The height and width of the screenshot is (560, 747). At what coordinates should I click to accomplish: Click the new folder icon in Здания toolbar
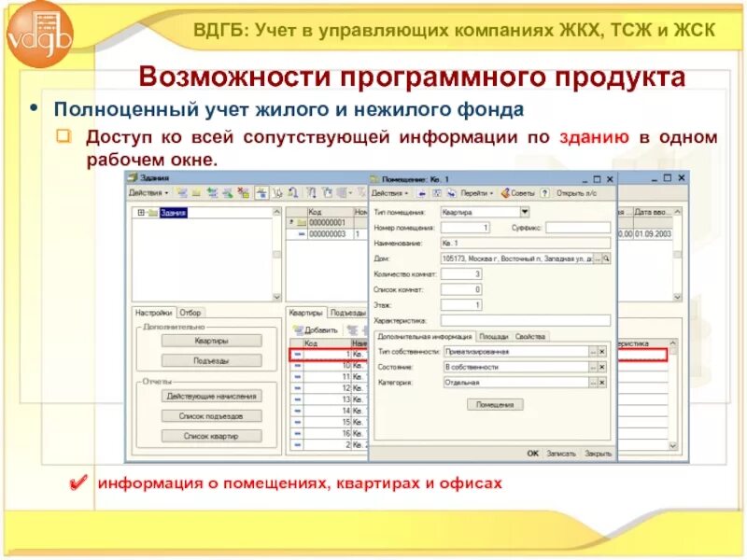196,193
